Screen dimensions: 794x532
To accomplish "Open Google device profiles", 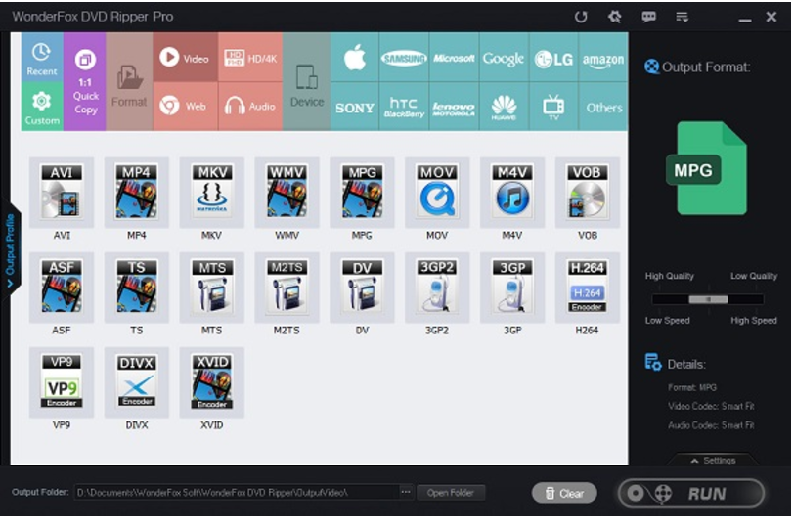I will pyautogui.click(x=504, y=58).
